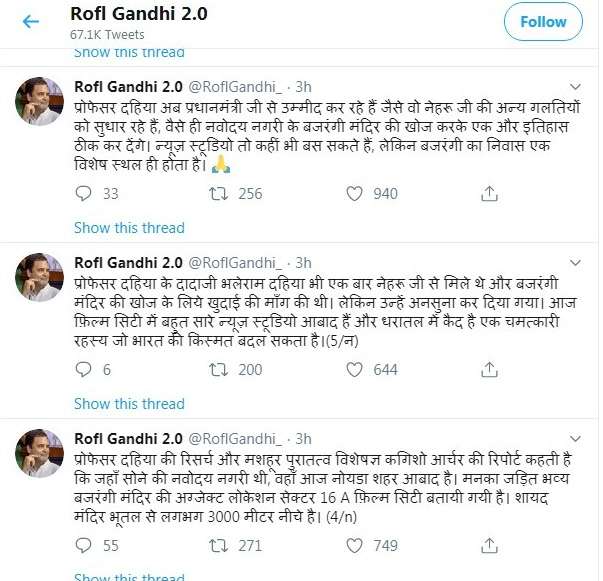The width and height of the screenshot is (603, 581).
Task: Reply to tweet with 33 comments
Action: tap(83, 193)
